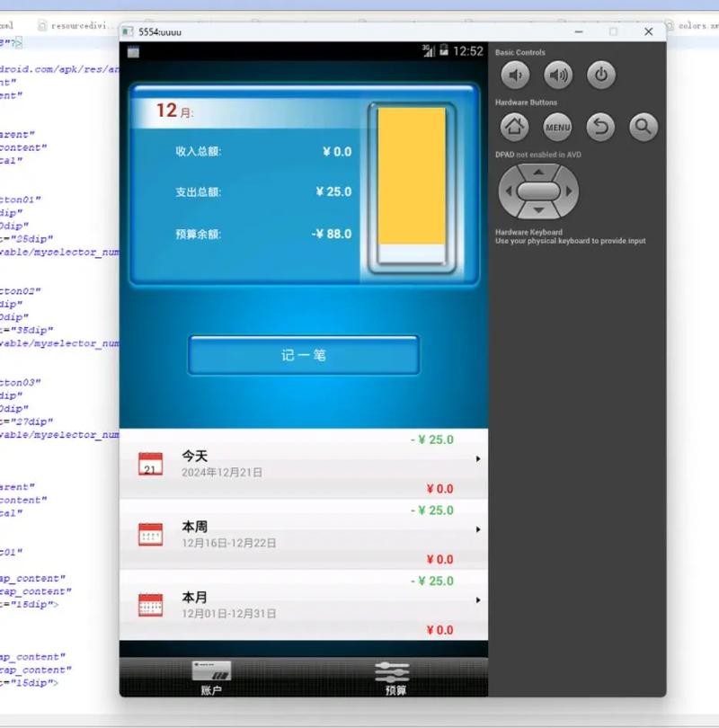Viewport: 719px width, 728px height.
Task: Click the DPAD center button
Action: (537, 191)
